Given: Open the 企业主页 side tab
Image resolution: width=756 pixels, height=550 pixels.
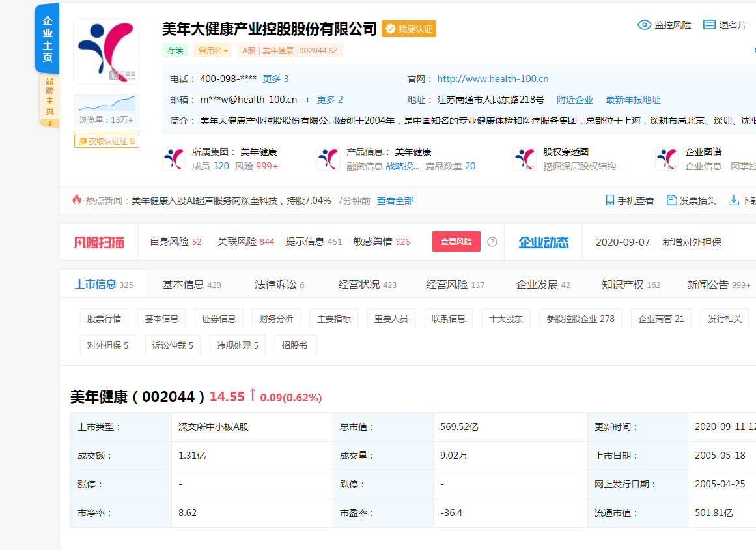Looking at the screenshot, I should point(47,38).
